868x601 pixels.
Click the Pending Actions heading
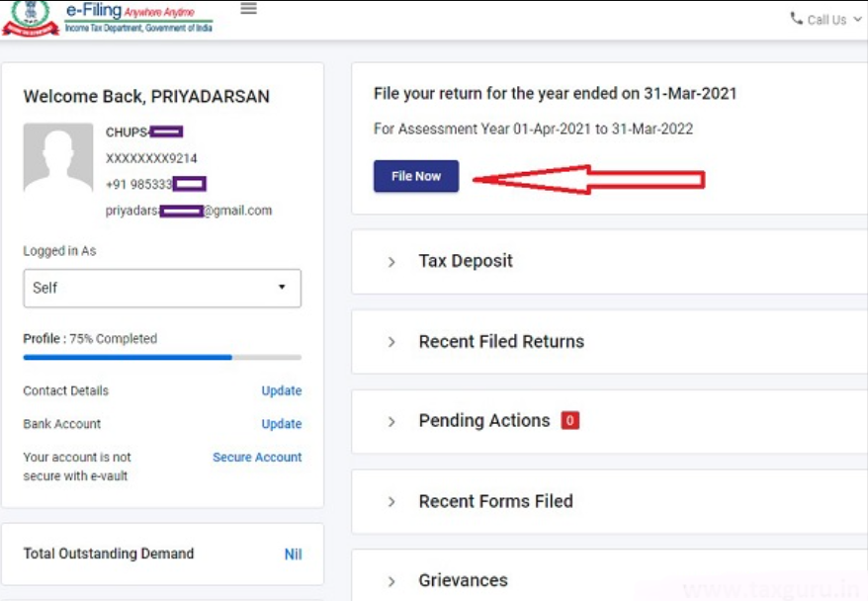pos(484,420)
